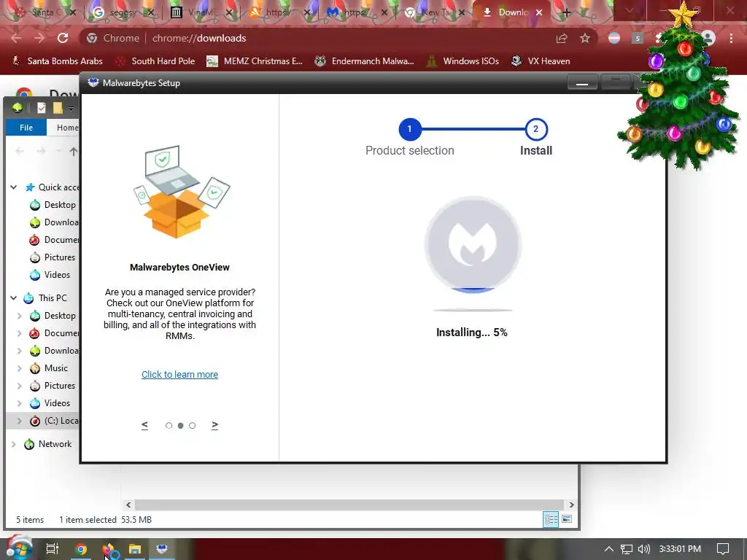Screen dimensions: 747x560
Task: Switch Explorer to details view icon
Action: pos(551,519)
